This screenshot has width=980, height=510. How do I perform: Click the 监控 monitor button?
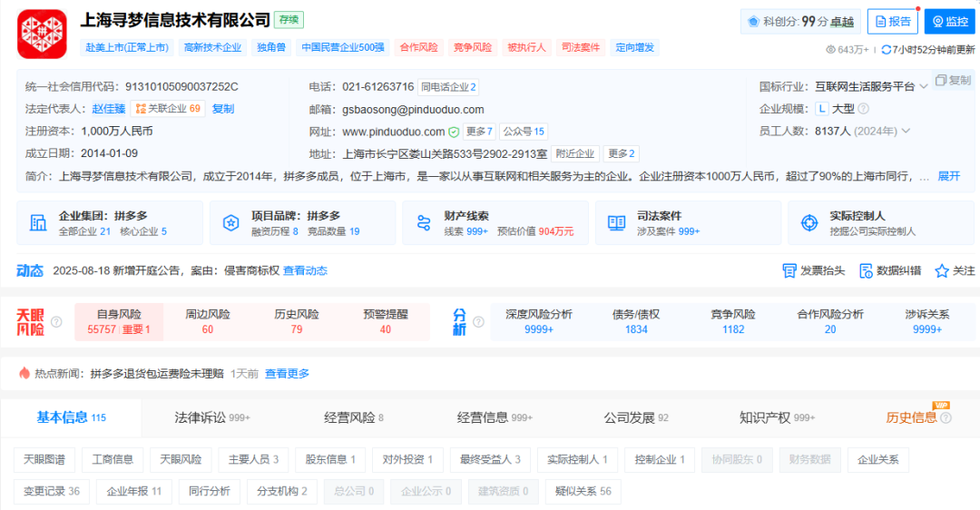pyautogui.click(x=949, y=22)
